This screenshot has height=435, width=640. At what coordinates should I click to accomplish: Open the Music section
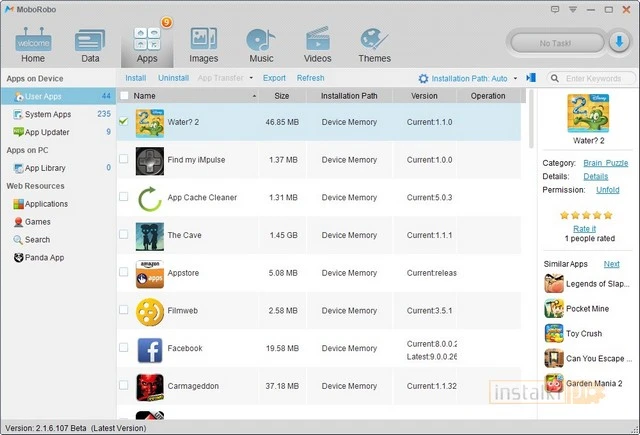261,45
